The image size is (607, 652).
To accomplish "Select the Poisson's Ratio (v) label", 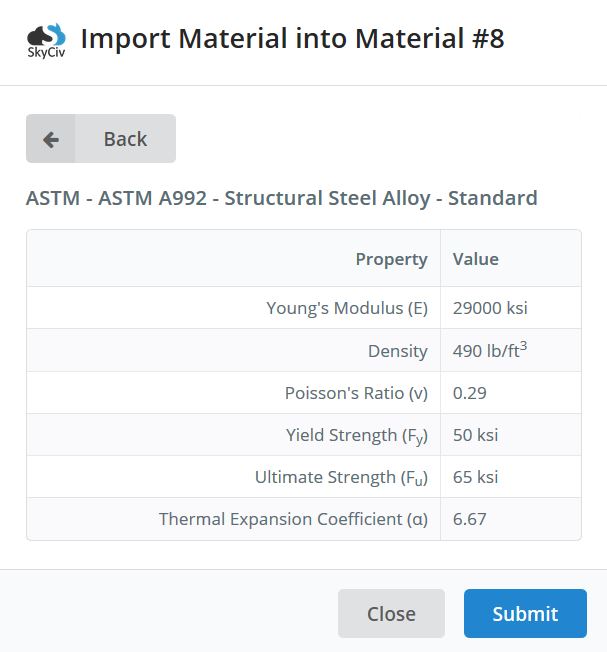I will pos(356,393).
